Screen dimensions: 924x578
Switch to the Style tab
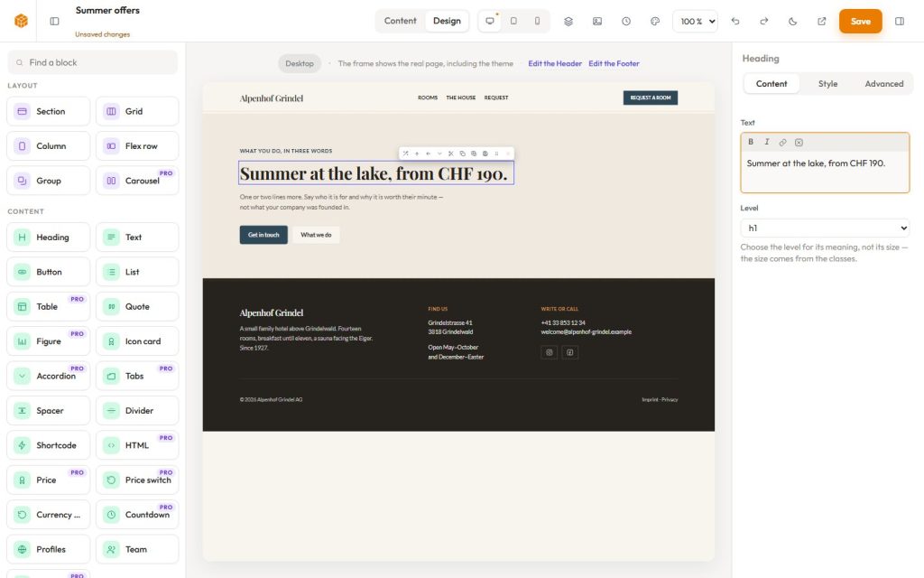[827, 84]
